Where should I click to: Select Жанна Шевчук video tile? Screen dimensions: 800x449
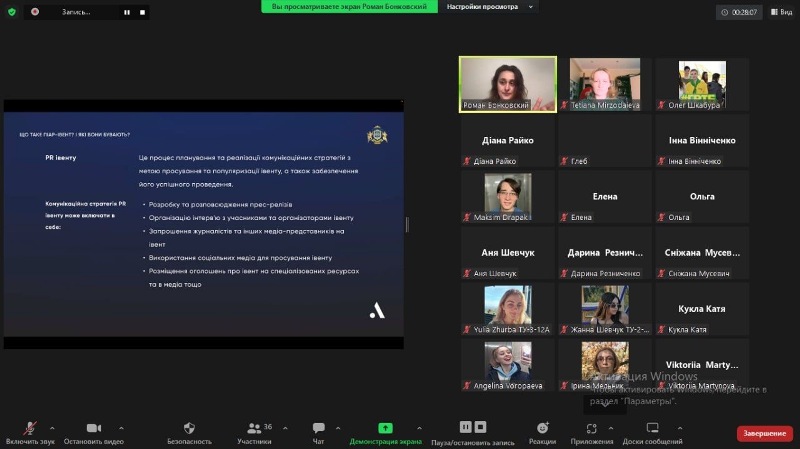(x=605, y=309)
